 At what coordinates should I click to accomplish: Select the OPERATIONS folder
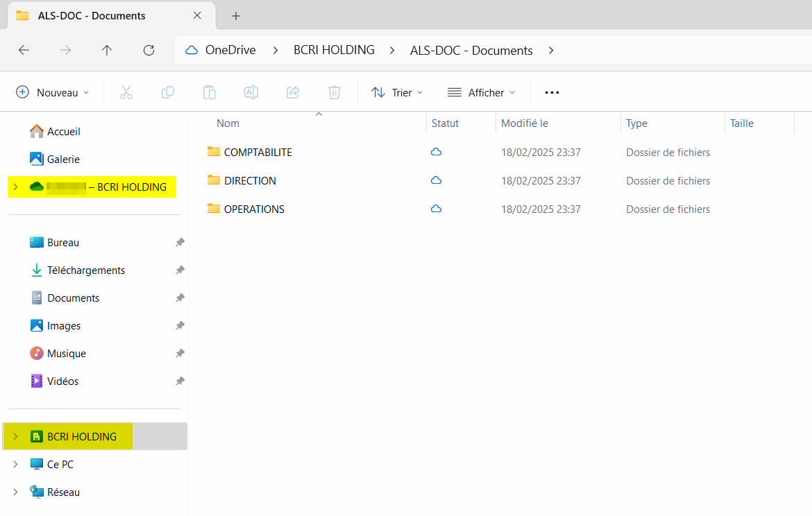254,209
